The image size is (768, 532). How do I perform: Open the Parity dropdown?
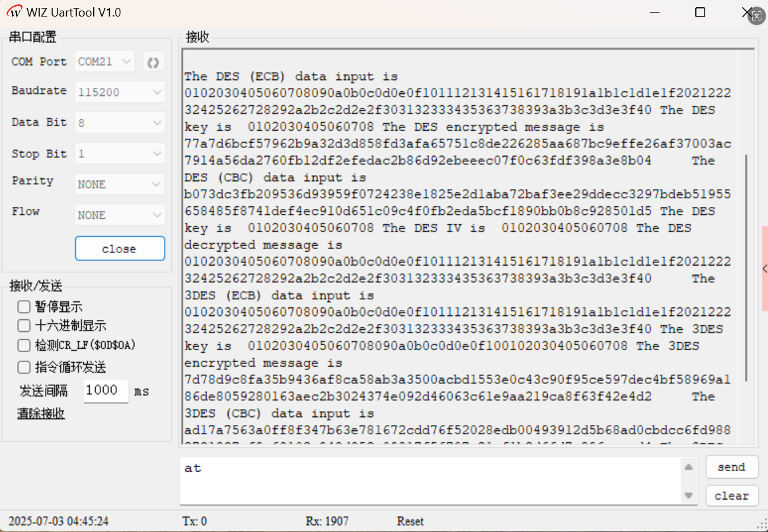pyautogui.click(x=120, y=184)
